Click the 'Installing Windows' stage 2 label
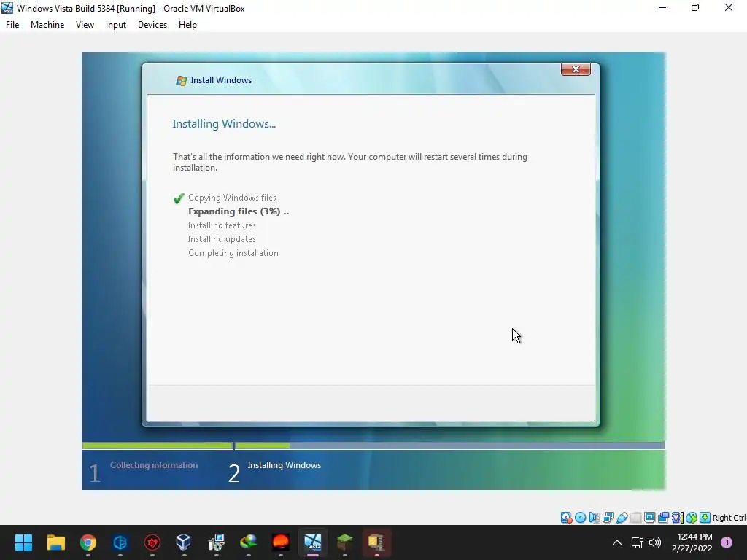Screen dimensions: 747x560 tap(284, 465)
